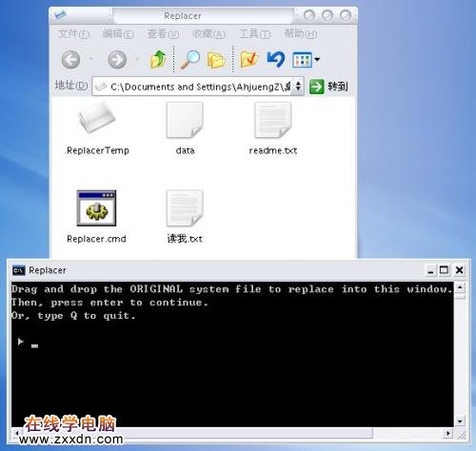The image size is (476, 451).
Task: Click the Explorer window's last round button
Action: tap(346, 15)
